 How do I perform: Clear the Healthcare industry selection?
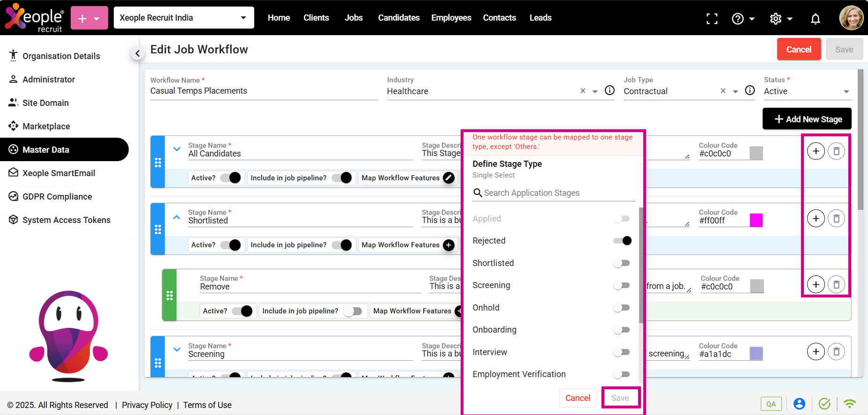click(x=582, y=91)
